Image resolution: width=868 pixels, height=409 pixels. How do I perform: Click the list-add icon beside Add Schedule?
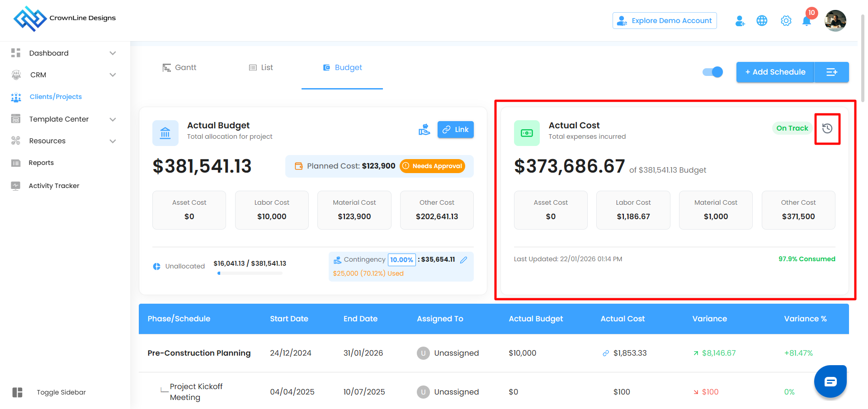[x=831, y=72]
